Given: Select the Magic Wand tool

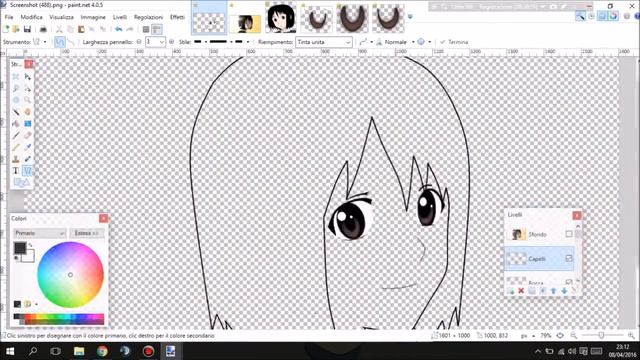Looking at the screenshot, I should coord(16,112).
